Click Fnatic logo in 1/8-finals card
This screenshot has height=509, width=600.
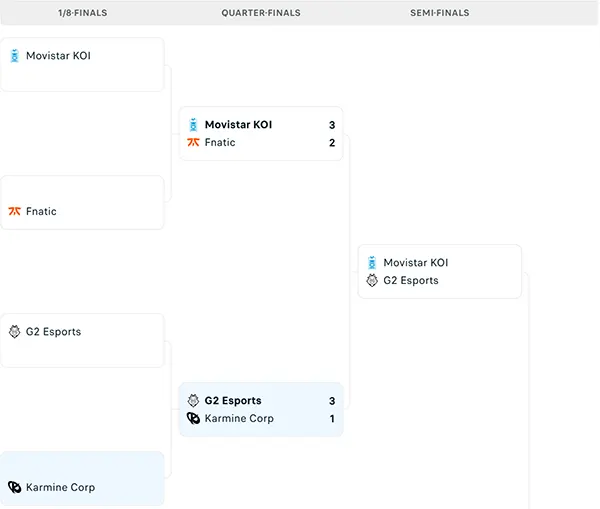tap(15, 211)
